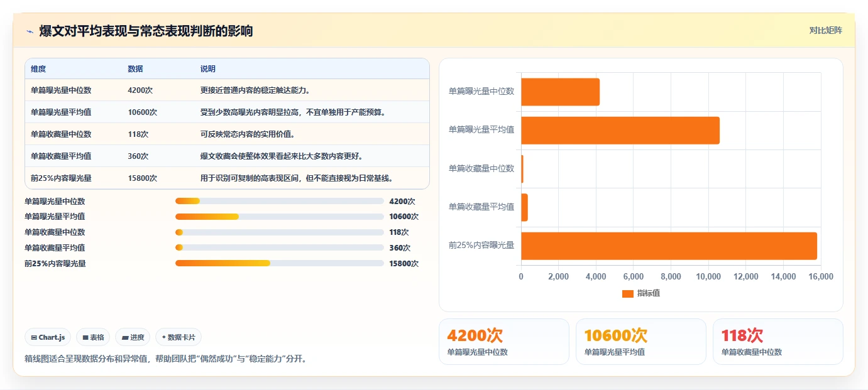Viewport: 868px width, 390px height.
Task: Click the 单篇曝光量平均值 bar in chart
Action: coord(620,131)
